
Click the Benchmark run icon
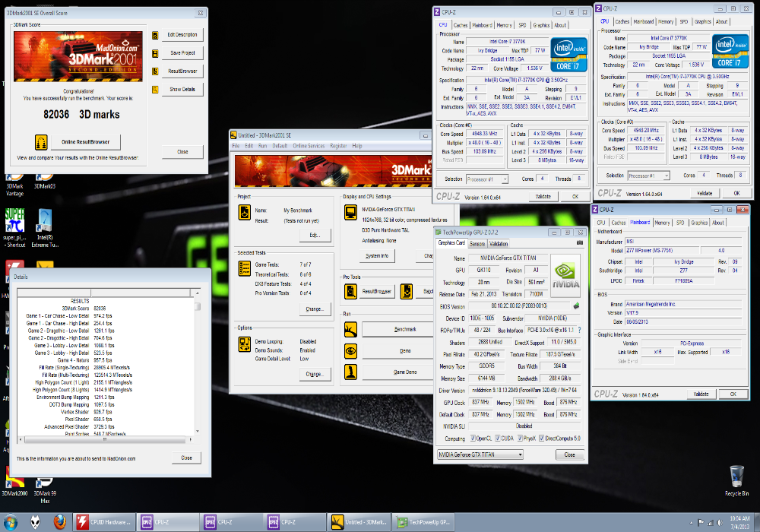(x=350, y=330)
